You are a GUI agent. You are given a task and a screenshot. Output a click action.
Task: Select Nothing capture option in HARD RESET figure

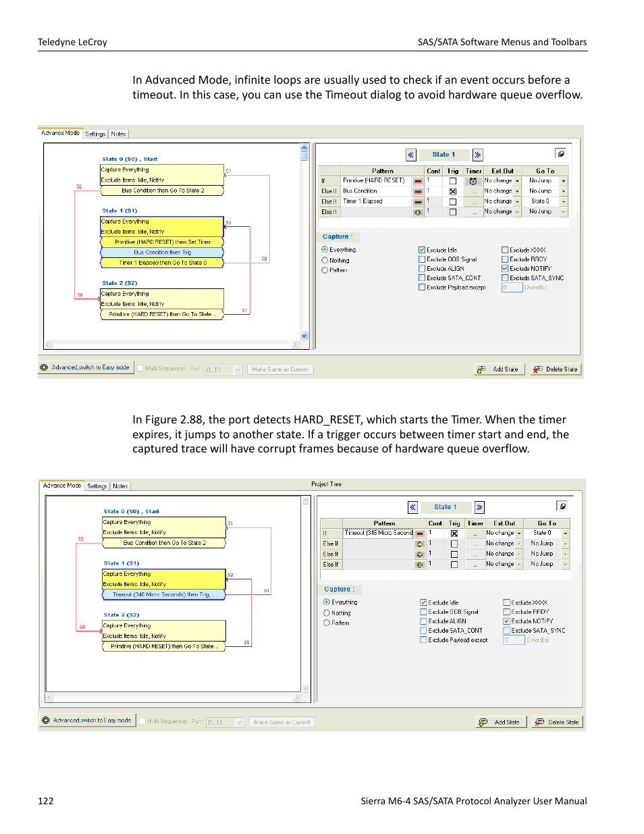(325, 261)
